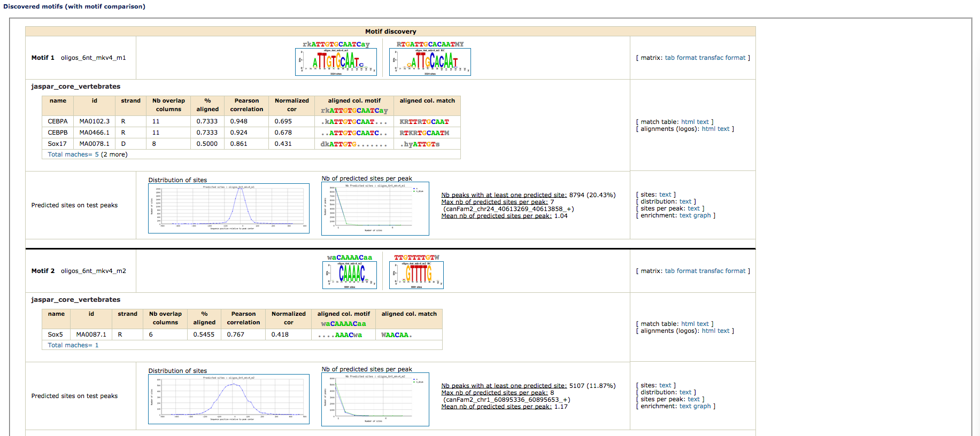Viewport: 980px width, 436px height.
Task: Click the MA0078.1 id cell
Action: point(95,144)
